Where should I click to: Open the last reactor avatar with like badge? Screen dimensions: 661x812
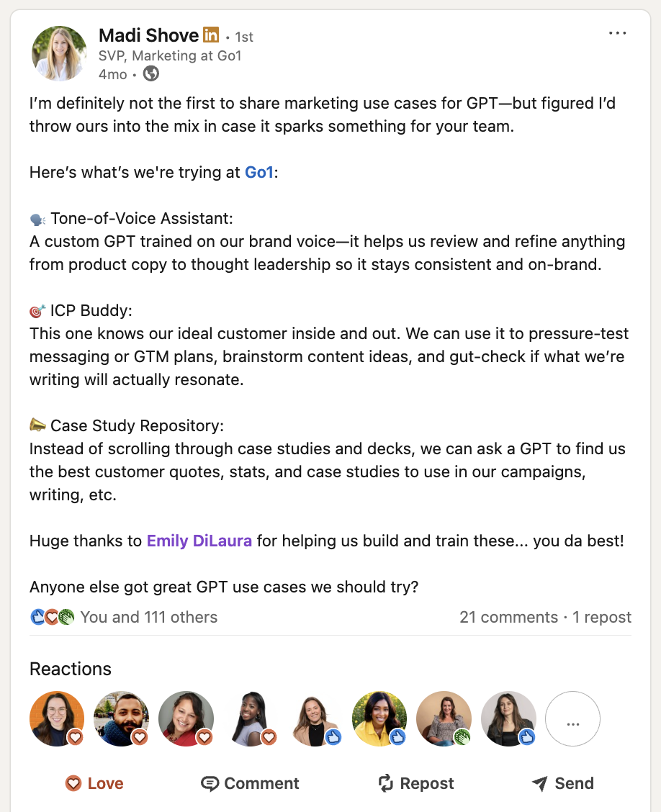tap(508, 719)
